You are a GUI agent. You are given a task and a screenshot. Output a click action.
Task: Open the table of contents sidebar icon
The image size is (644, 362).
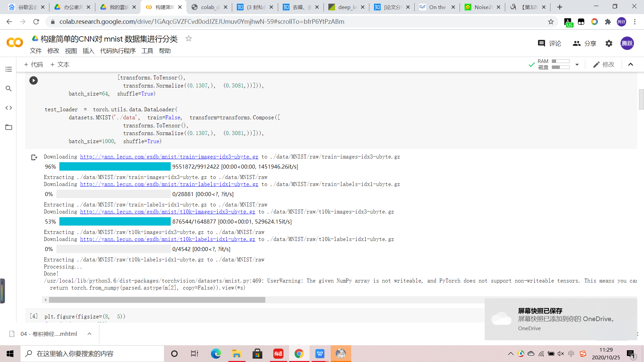(9, 69)
